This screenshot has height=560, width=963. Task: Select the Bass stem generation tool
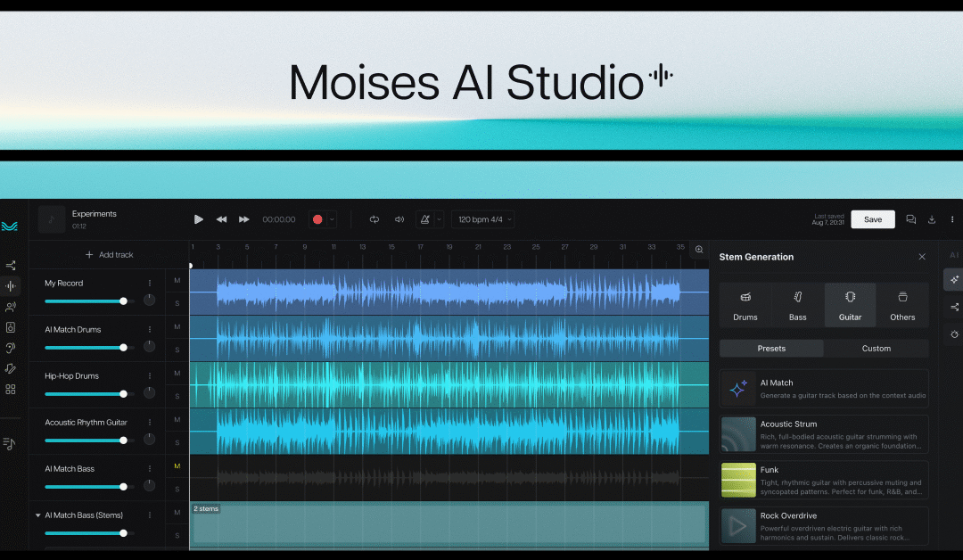point(797,304)
